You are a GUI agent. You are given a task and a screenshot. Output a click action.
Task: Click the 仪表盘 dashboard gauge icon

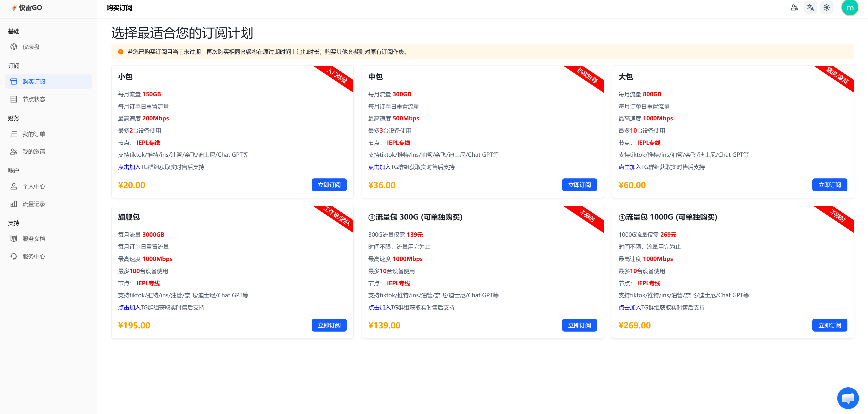pyautogui.click(x=14, y=47)
